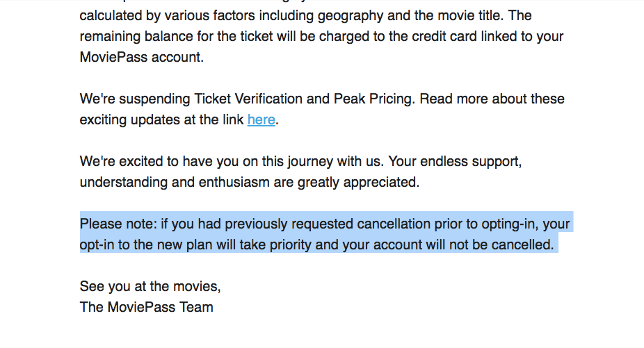Click the phrase "Ticket Verification"
644x348 pixels.
pyautogui.click(x=250, y=99)
